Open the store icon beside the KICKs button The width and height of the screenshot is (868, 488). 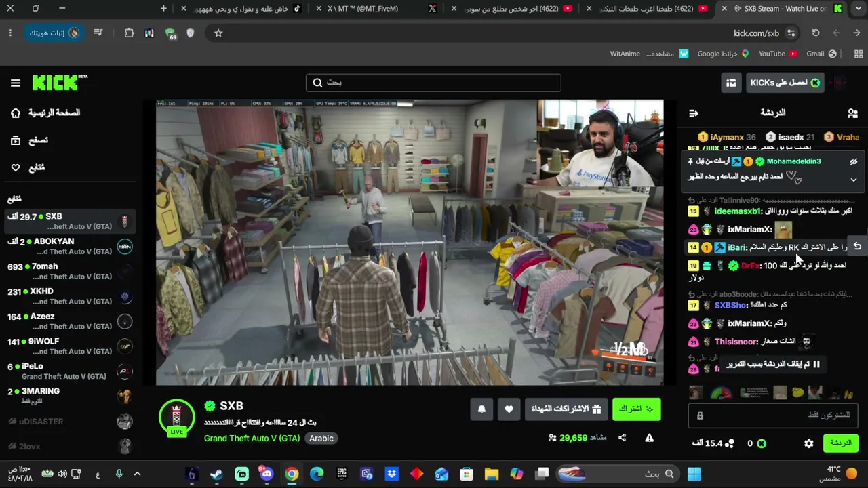point(731,83)
